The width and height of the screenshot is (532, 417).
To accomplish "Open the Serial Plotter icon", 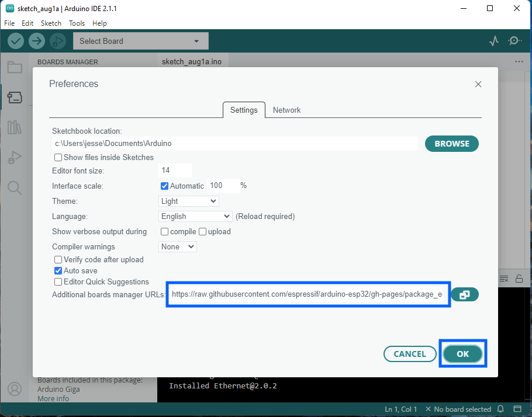I will pos(495,41).
